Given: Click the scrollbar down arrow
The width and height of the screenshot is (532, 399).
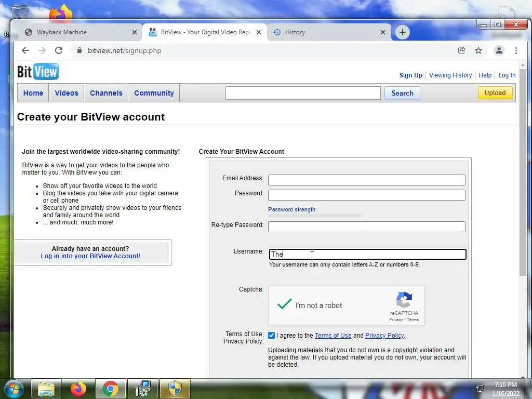Looking at the screenshot, I should (523, 377).
